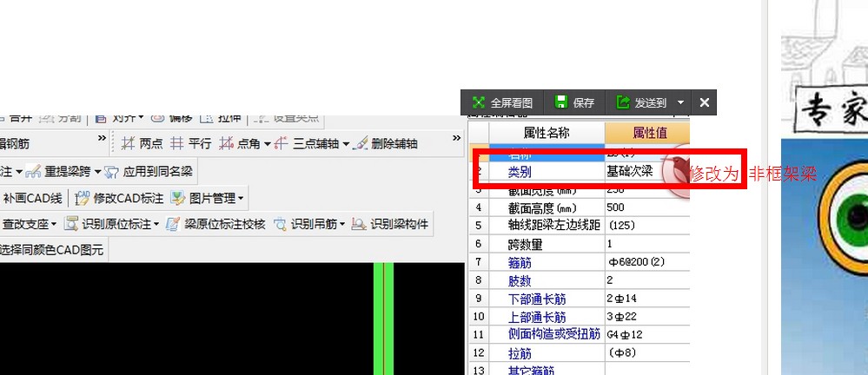The image size is (868, 375).
Task: Click the 箍筋 property link
Action: tap(520, 263)
